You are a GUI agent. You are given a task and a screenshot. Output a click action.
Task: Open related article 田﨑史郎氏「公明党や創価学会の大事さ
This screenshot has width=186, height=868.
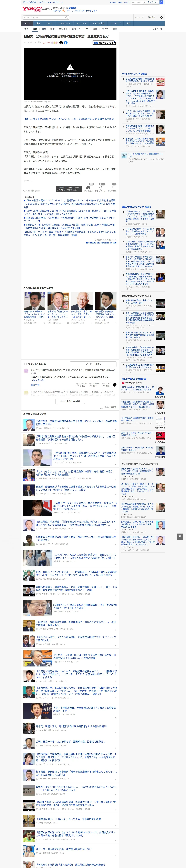tap(77, 423)
